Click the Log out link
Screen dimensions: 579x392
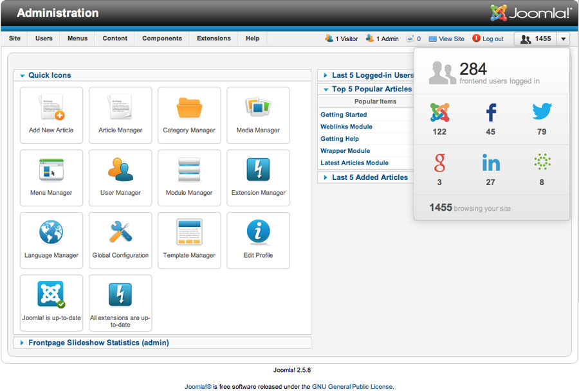[x=488, y=39]
